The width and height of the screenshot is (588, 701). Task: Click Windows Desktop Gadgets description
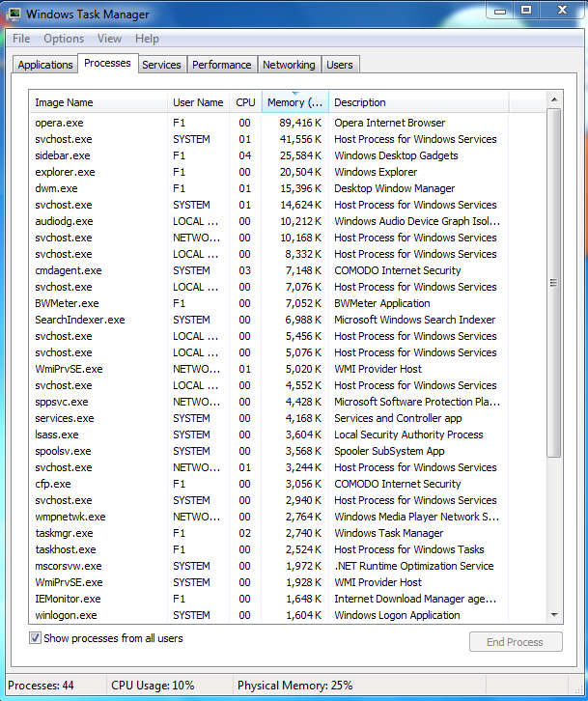coord(396,155)
